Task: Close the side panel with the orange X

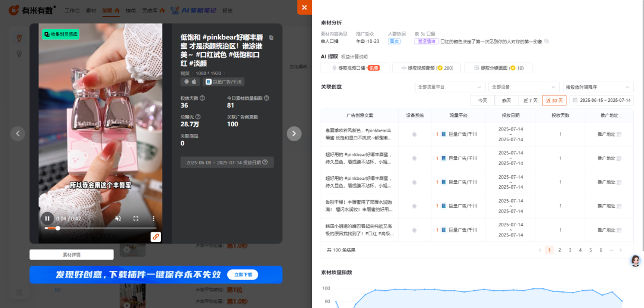Action: click(x=304, y=7)
